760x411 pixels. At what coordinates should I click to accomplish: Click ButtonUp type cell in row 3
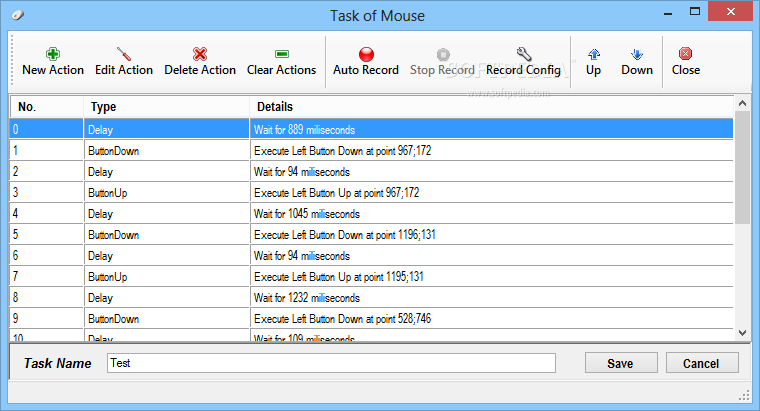[x=166, y=192]
